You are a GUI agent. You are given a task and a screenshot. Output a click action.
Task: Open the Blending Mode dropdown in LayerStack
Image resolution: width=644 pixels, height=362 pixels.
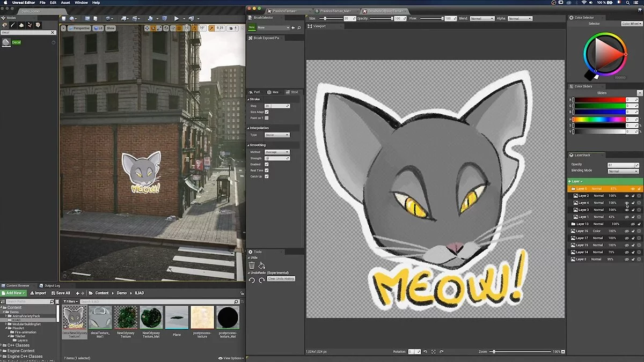[623, 171]
